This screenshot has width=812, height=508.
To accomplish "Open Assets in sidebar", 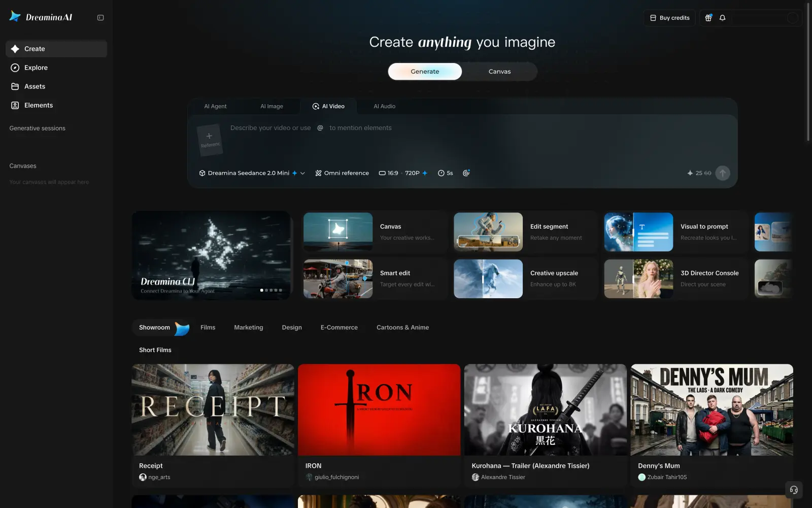I will tap(56, 86).
